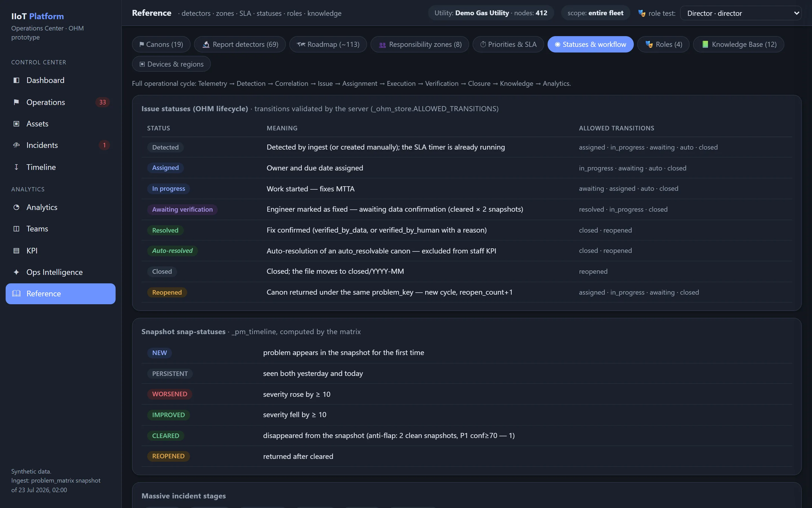
Task: Open the Roadmap (~113) tab
Action: 328,44
